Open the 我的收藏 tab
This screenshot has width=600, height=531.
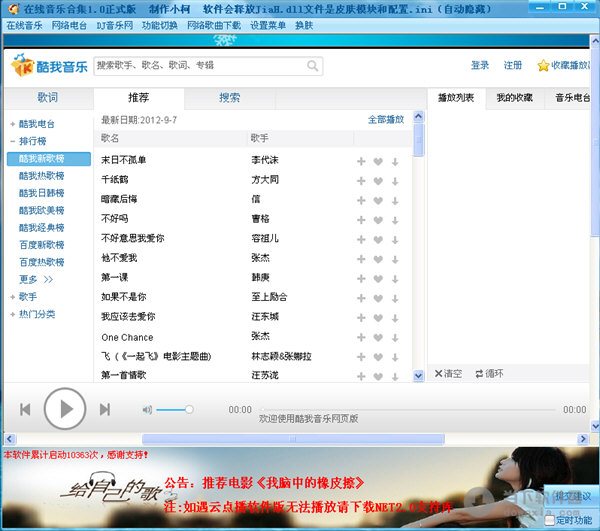515,98
